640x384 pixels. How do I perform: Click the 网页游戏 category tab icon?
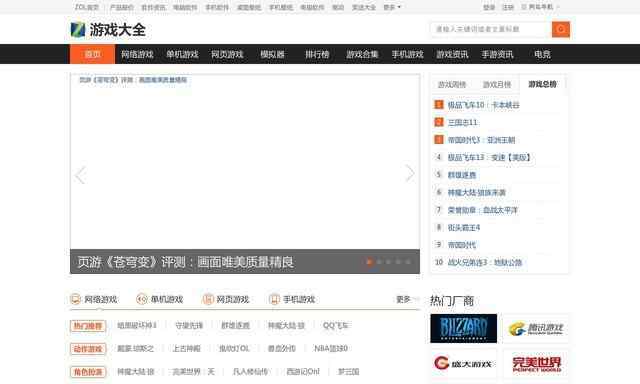[208, 299]
